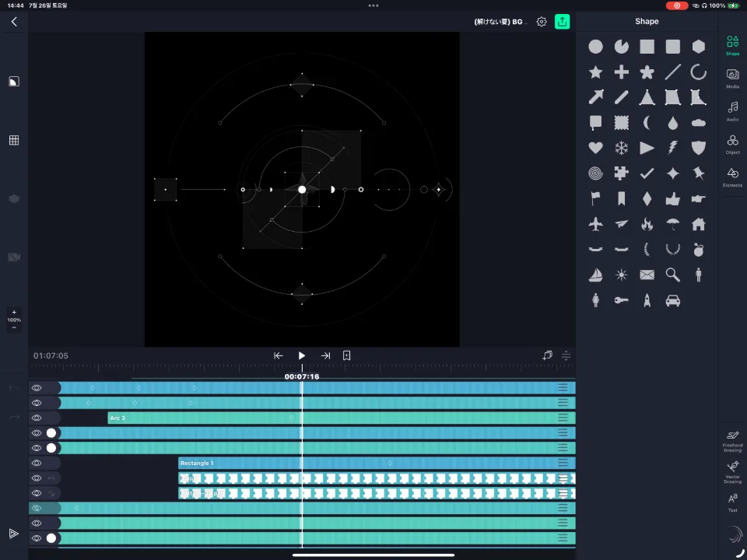The height and width of the screenshot is (560, 747).
Task: Jump to the beginning of the timeline
Action: [279, 355]
